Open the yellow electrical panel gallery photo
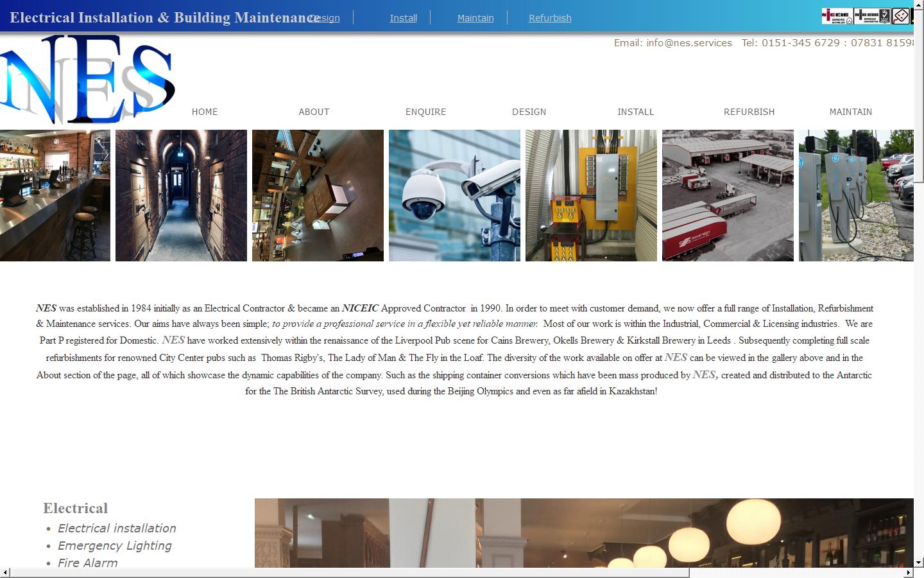This screenshot has height=578, width=924. [591, 195]
